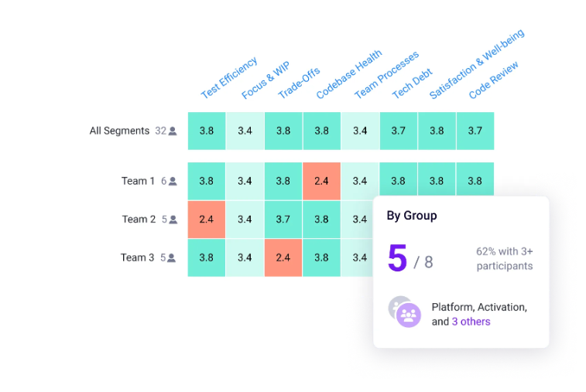Click the Team 2 row label
586x392 pixels.
pos(139,220)
